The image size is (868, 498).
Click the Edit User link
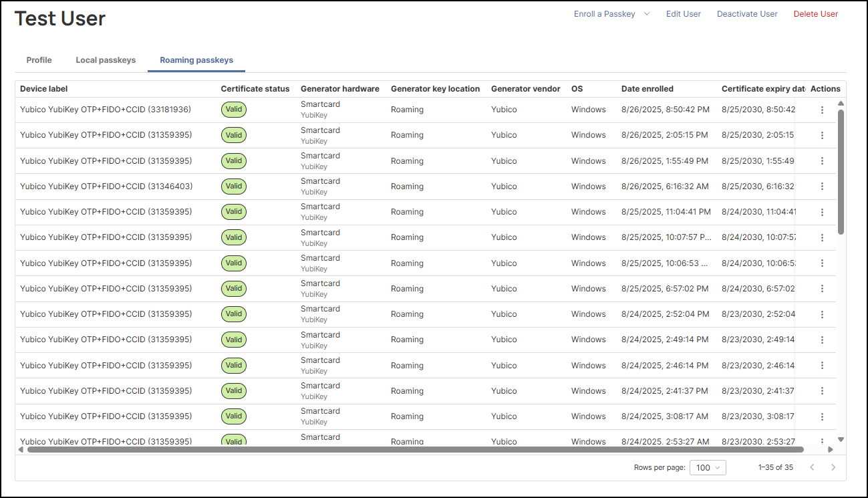[x=683, y=14]
